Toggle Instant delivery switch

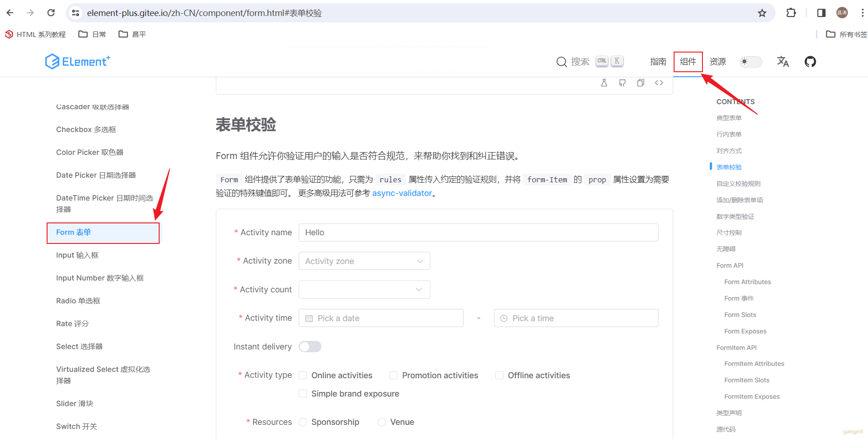310,347
